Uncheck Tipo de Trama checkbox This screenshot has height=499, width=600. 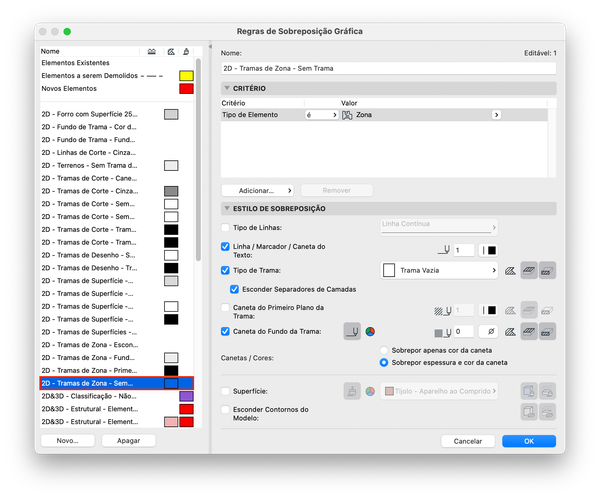click(225, 270)
